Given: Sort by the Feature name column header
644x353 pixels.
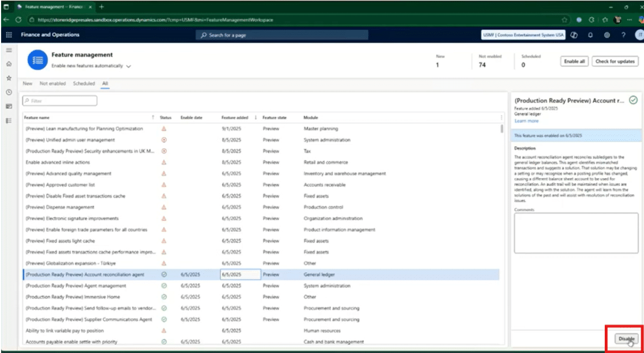Looking at the screenshot, I should click(x=38, y=117).
